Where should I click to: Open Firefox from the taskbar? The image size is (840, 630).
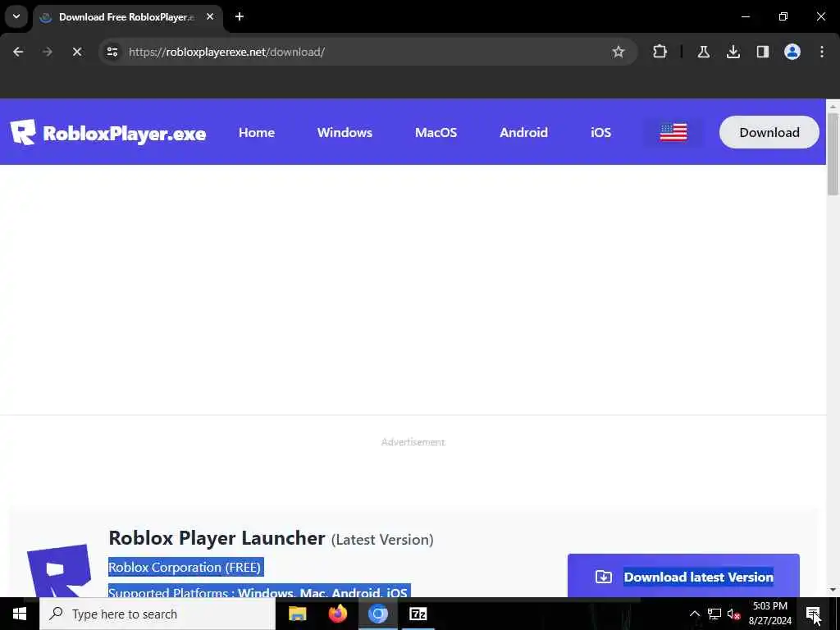point(337,614)
